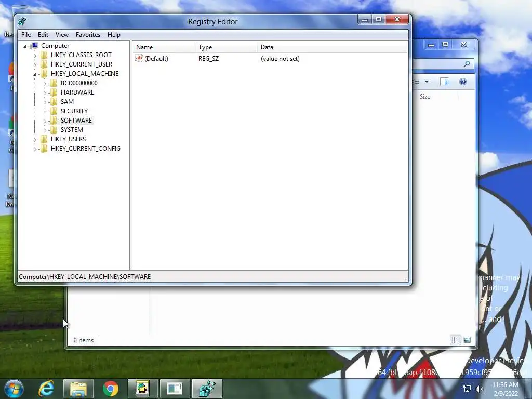
Task: Switch Explorer to large icons view
Action: click(467, 340)
